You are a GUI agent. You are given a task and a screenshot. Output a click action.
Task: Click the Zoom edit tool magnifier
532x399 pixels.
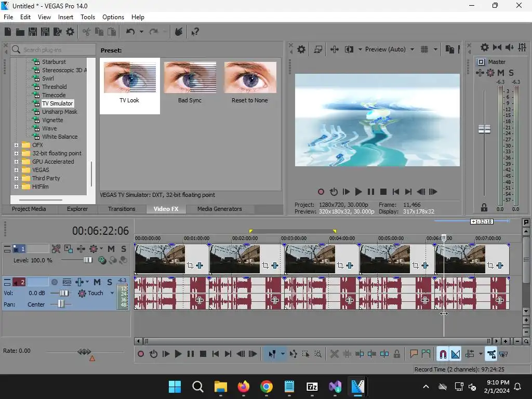tap(318, 354)
